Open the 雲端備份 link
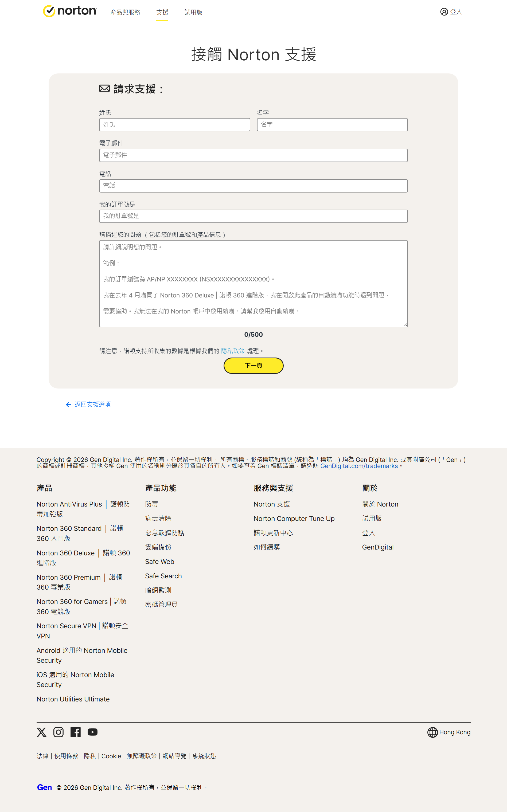The height and width of the screenshot is (812, 507). [x=158, y=547]
